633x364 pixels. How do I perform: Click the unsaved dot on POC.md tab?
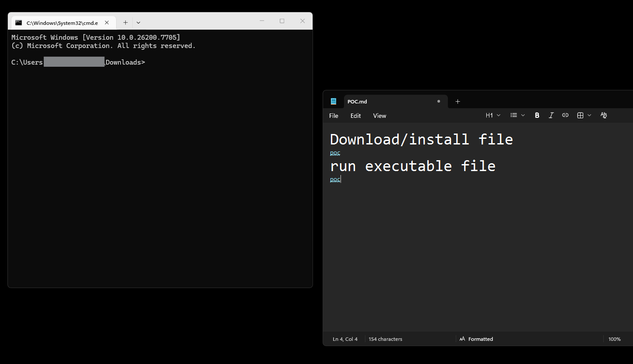(x=439, y=101)
